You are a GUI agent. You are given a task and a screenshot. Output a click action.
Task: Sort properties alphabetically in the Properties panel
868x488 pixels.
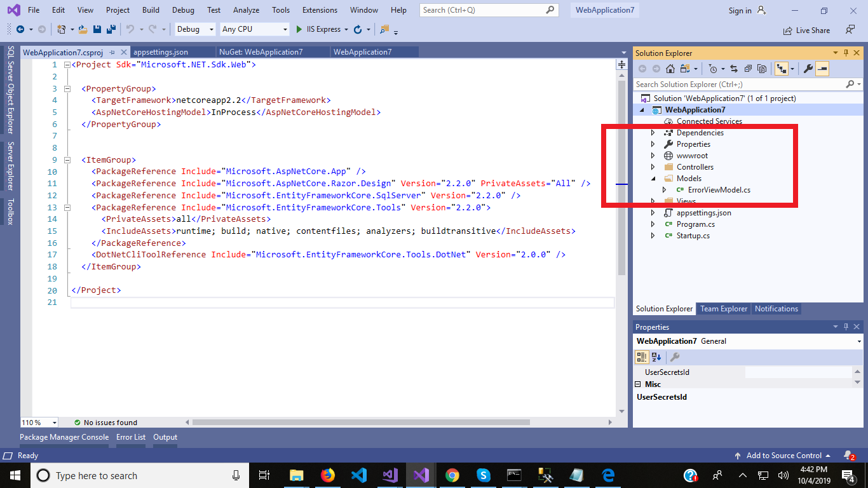pyautogui.click(x=656, y=357)
